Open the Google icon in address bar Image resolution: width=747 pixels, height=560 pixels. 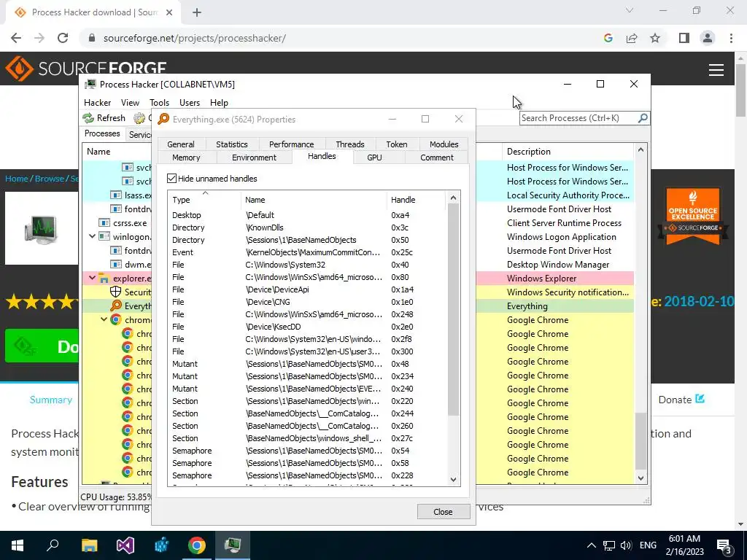[608, 38]
